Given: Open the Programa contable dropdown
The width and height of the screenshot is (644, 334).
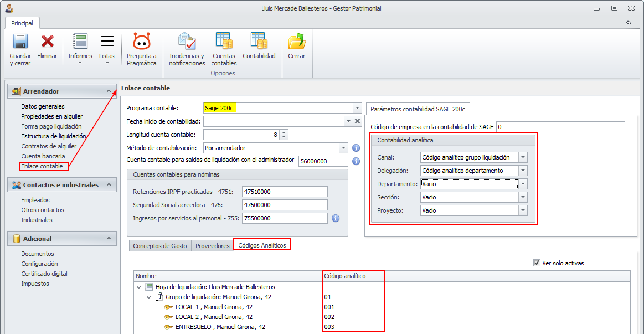Looking at the screenshot, I should coord(357,108).
